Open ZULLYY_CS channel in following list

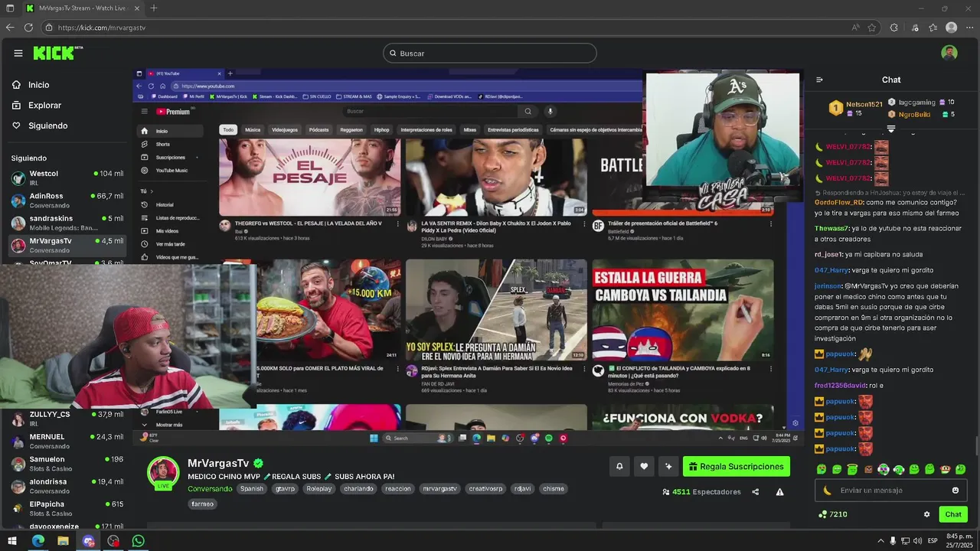pyautogui.click(x=67, y=419)
